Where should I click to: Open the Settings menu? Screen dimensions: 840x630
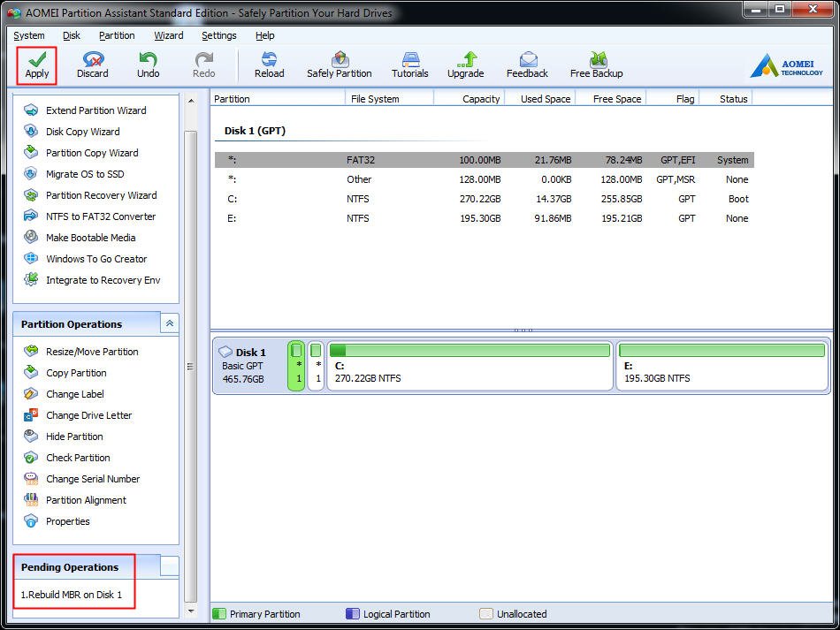point(219,35)
